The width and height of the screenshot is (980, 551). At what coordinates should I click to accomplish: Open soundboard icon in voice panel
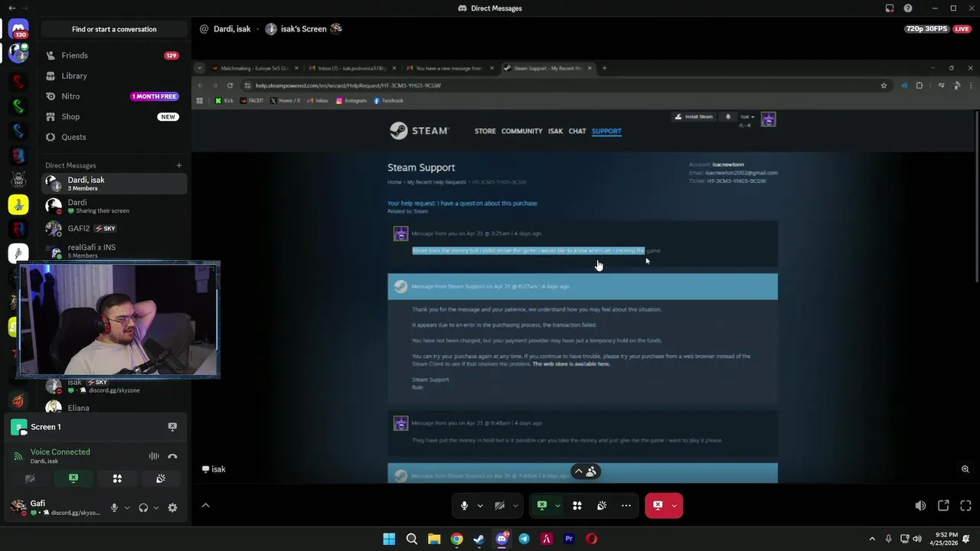161,478
